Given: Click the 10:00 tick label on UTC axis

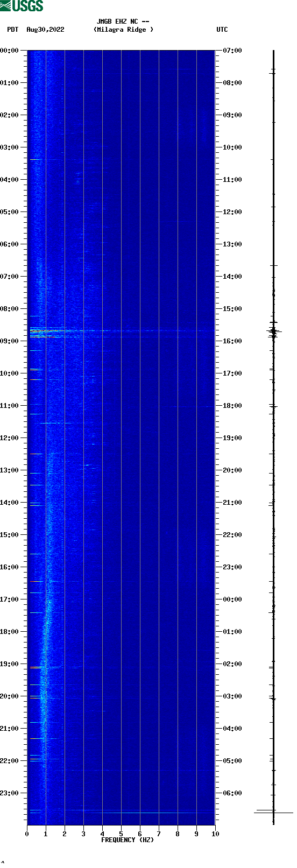Looking at the screenshot, I should [232, 147].
